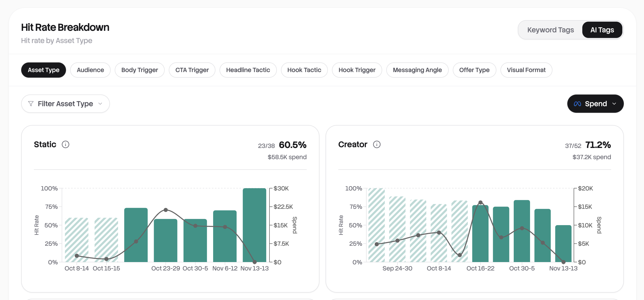Select the Headline Tactic tab

pos(248,70)
